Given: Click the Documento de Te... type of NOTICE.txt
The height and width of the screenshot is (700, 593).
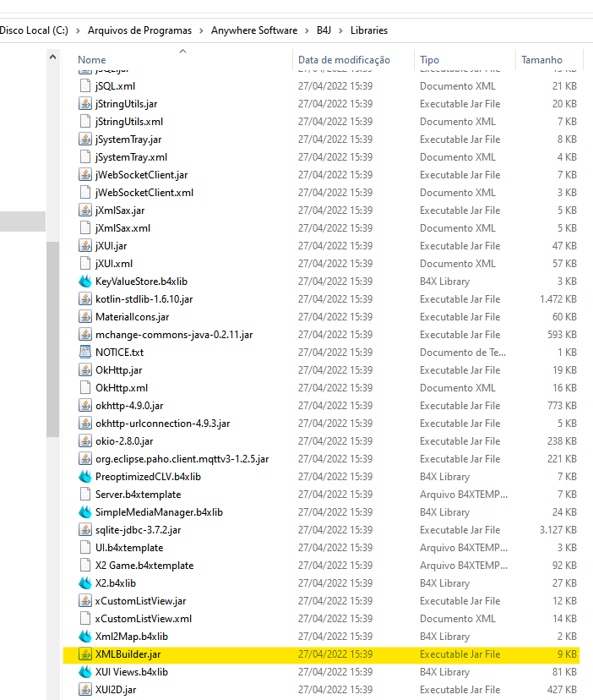Looking at the screenshot, I should pos(463,353).
